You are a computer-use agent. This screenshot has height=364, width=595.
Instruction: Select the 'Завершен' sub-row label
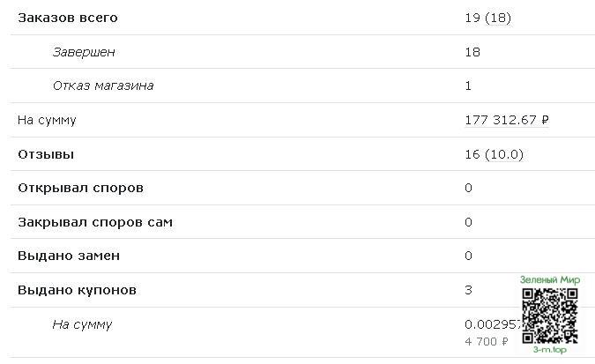point(83,52)
